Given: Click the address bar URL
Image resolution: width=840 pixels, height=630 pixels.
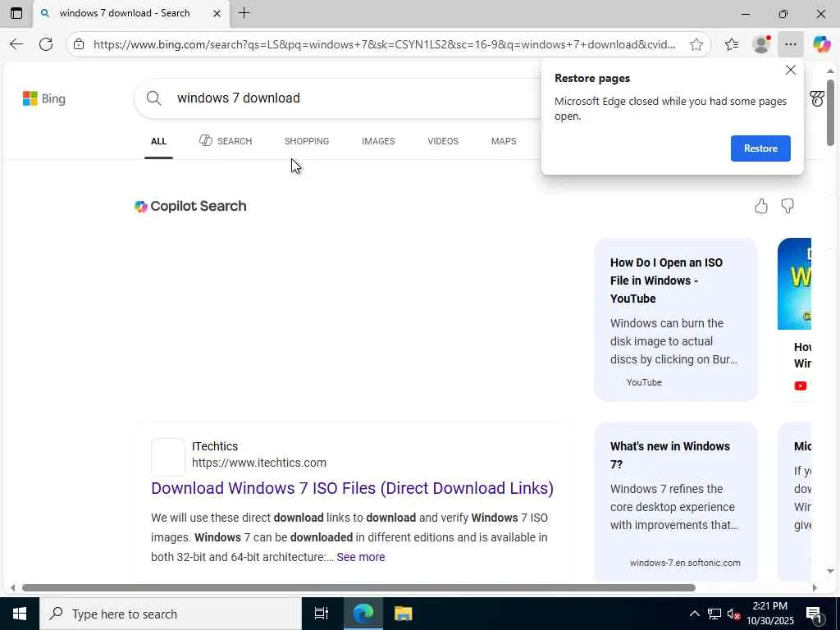Looking at the screenshot, I should pos(384,44).
